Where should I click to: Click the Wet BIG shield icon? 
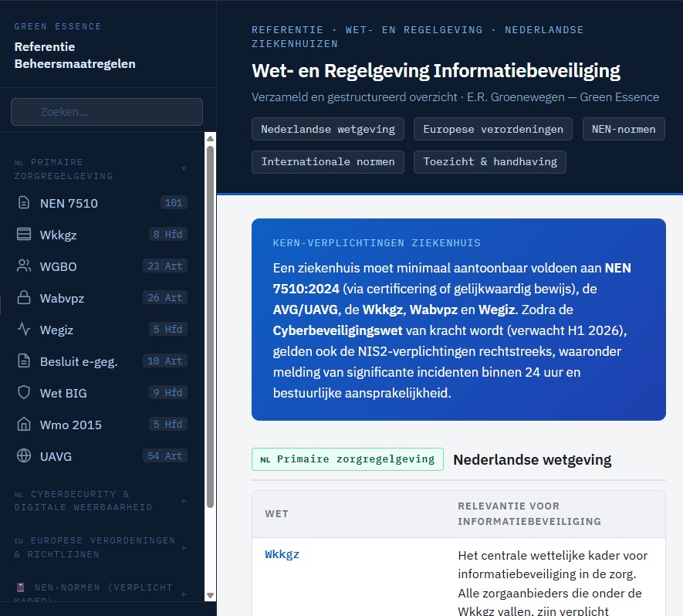point(23,392)
